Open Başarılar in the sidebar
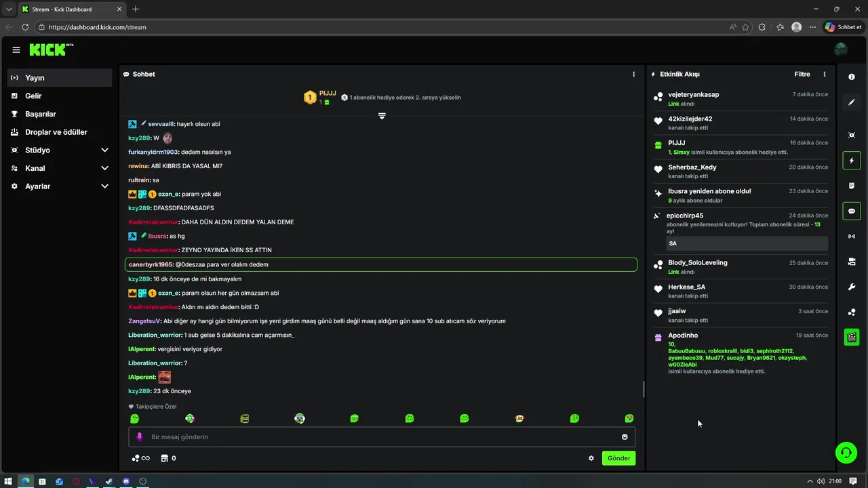This screenshot has width=868, height=488. coord(60,114)
